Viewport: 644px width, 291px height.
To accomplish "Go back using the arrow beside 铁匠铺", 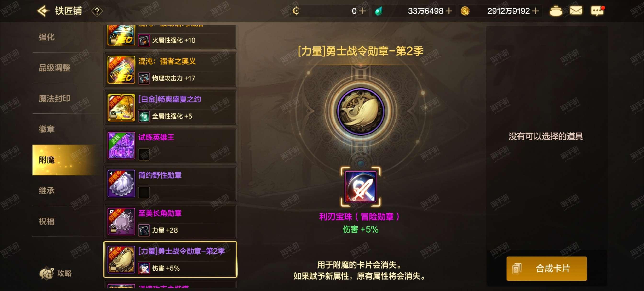I will coord(43,11).
